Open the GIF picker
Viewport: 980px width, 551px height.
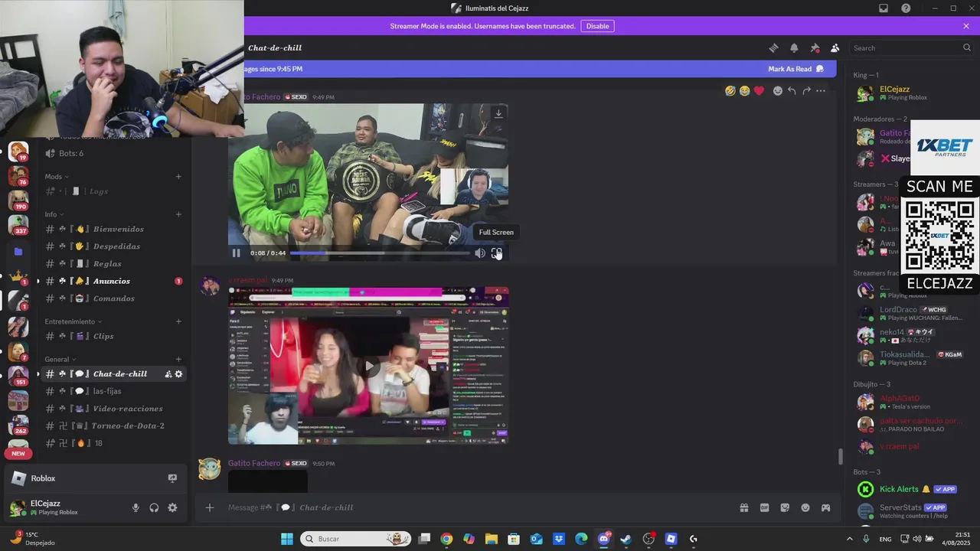(764, 507)
